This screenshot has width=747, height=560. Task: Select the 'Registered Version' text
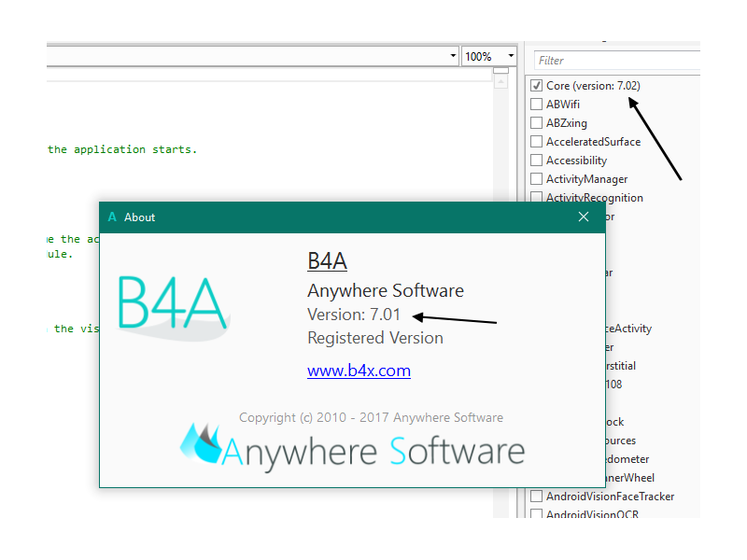pos(375,338)
